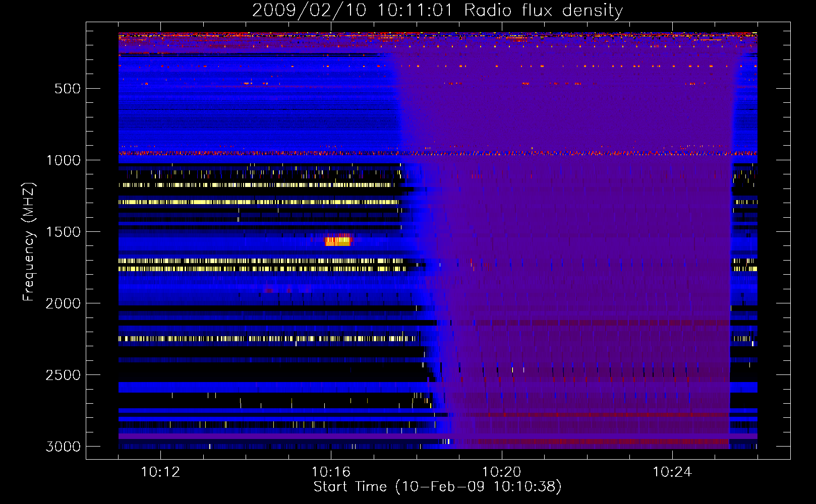Viewport: 816px width, 504px height.
Task: Click the 10:12 time tick label
Action: point(160,472)
